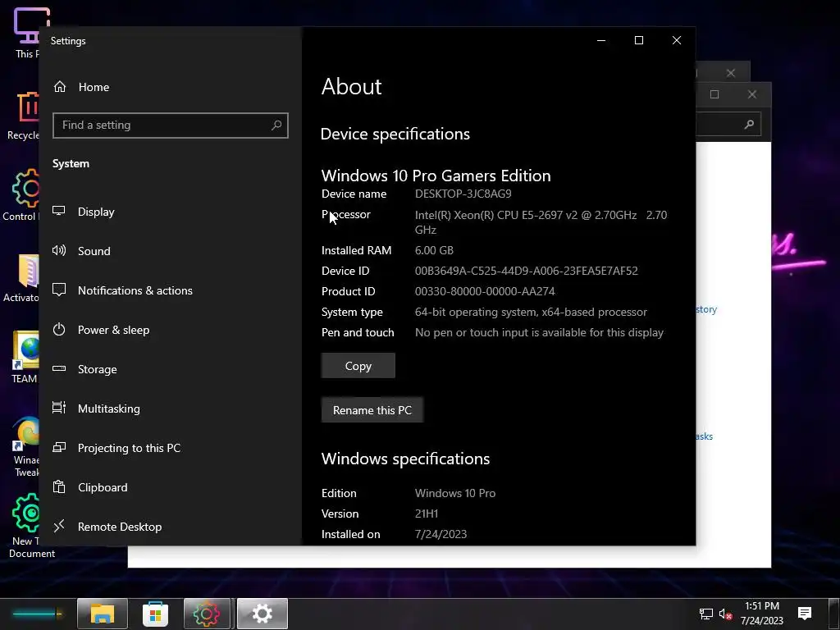
Task: Open File Explorer from the taskbar
Action: tap(103, 614)
